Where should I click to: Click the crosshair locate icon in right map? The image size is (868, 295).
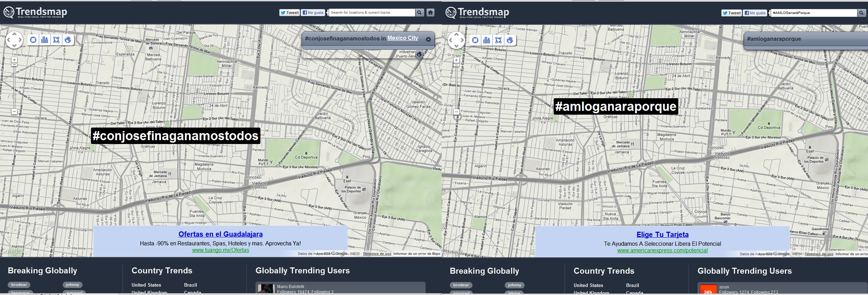475,40
